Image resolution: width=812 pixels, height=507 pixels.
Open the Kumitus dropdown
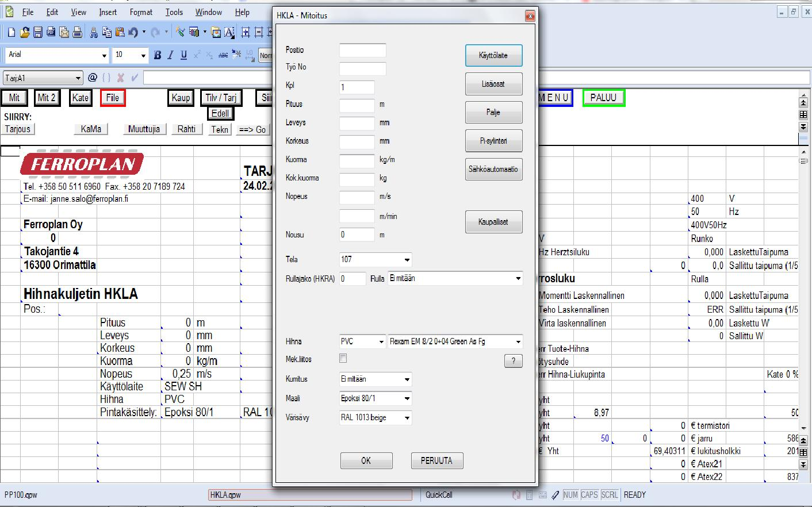pos(407,379)
